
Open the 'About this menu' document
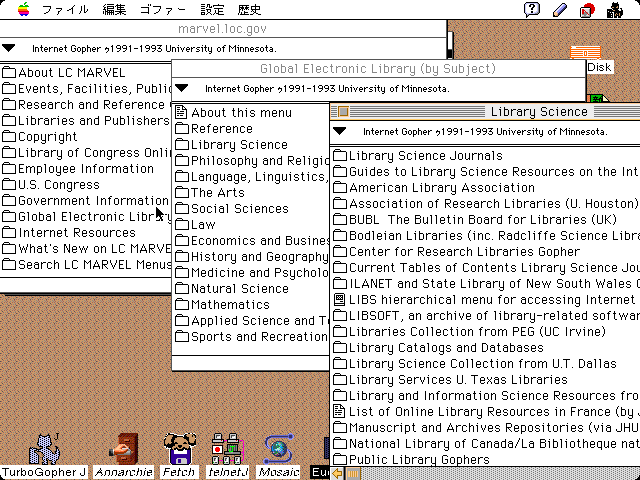pos(241,113)
